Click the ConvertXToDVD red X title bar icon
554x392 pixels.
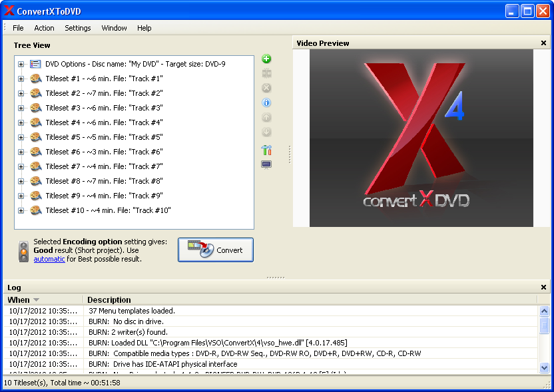click(x=9, y=11)
